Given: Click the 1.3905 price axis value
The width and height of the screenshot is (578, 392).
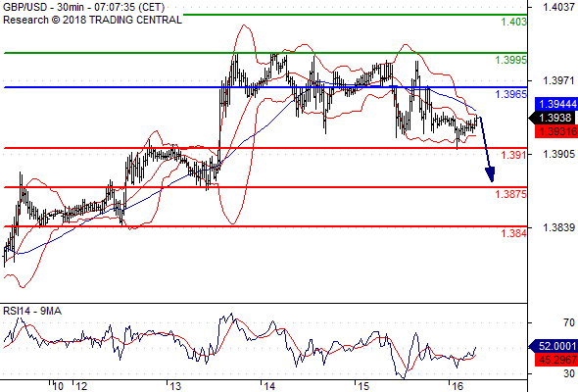Looking at the screenshot, I should click(x=558, y=154).
